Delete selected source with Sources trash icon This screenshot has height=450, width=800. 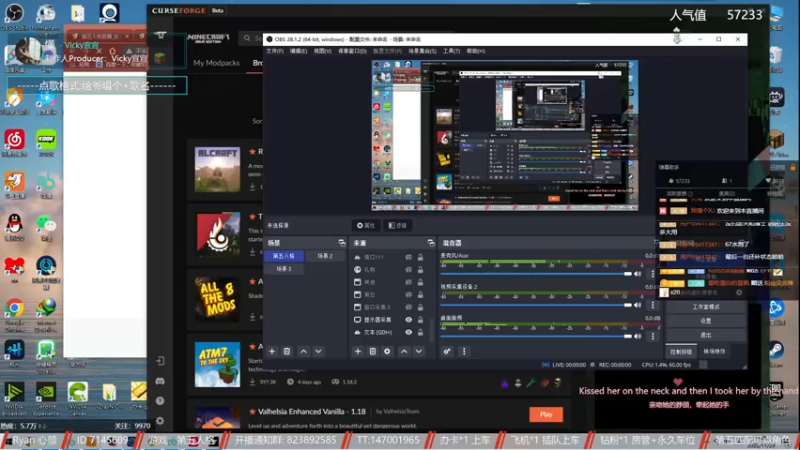coord(372,352)
